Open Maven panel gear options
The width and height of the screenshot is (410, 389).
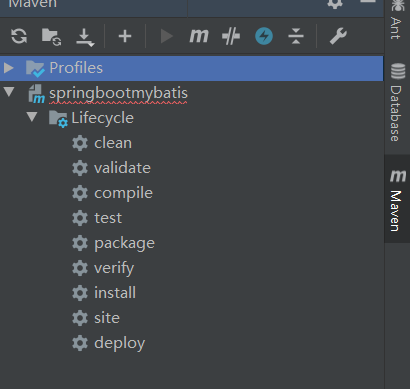[335, 3]
